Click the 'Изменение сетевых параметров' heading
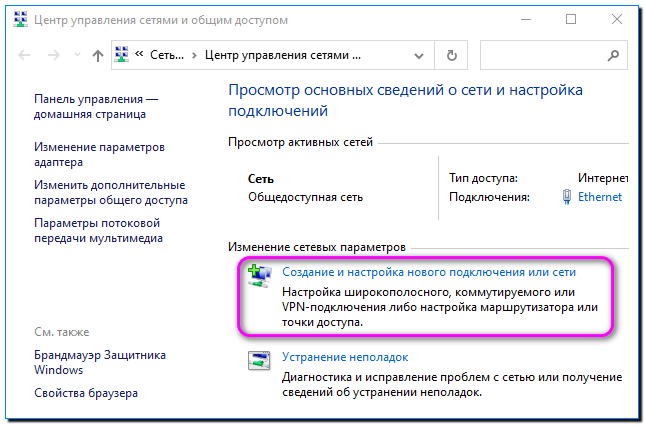This screenshot has height=425, width=645. pos(317,247)
